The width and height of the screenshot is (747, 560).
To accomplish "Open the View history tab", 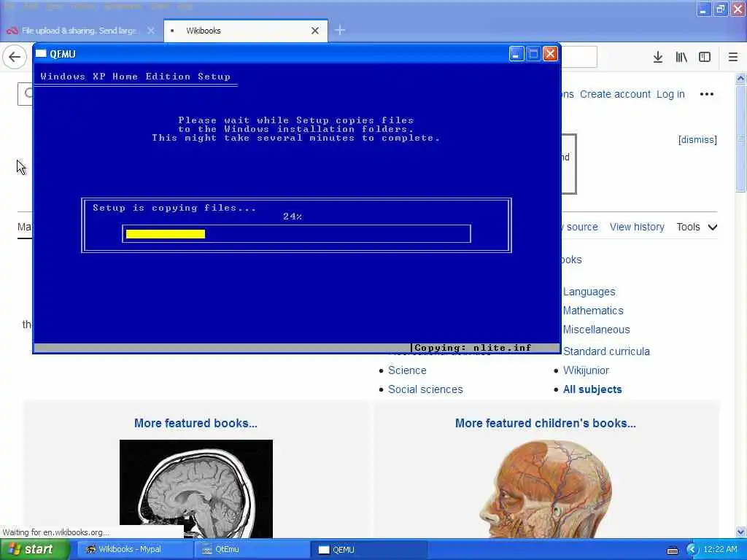I will (x=637, y=227).
